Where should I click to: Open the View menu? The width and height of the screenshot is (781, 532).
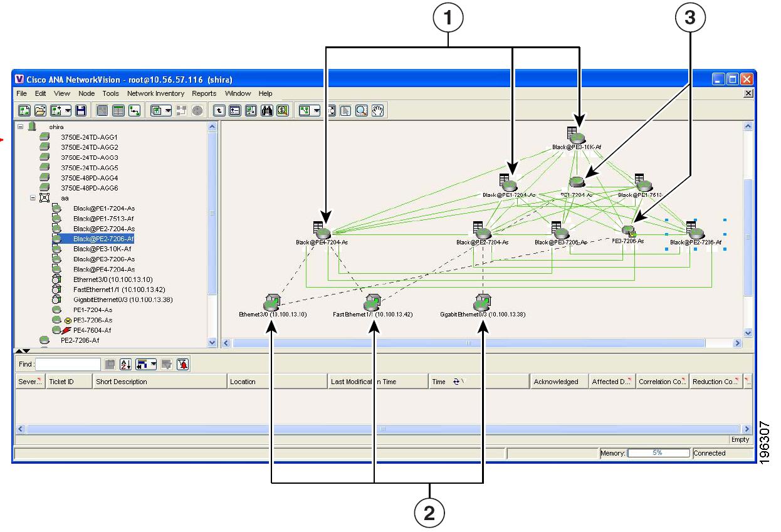pos(62,93)
